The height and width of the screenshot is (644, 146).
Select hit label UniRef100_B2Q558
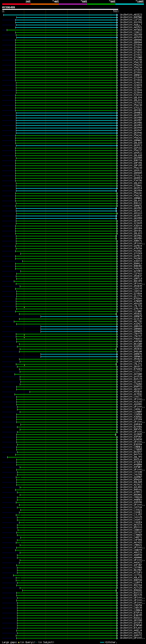pos(131,346)
